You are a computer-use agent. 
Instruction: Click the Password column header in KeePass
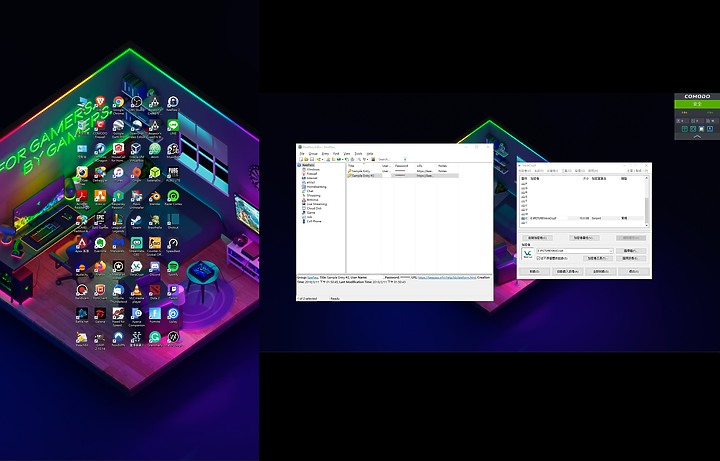pyautogui.click(x=405, y=166)
